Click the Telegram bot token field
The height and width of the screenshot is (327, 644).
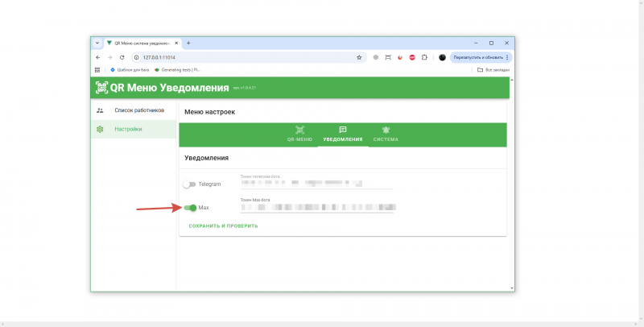[316, 184]
